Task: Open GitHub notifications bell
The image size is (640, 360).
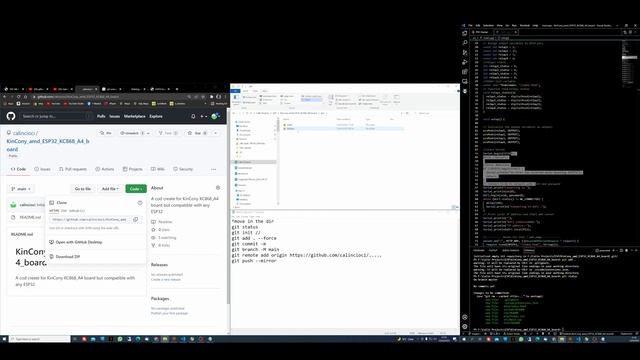Action: coord(193,116)
